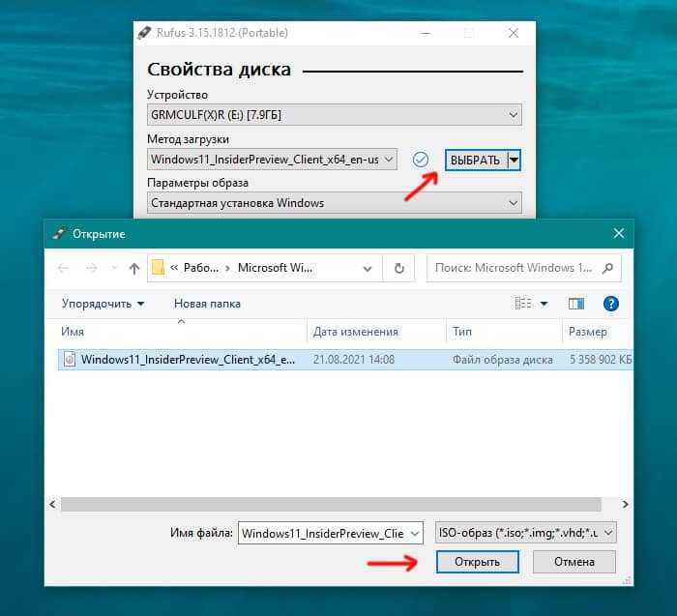The height and width of the screenshot is (616, 677).
Task: Click the Рабо... breadcrumb segment
Action: pyautogui.click(x=201, y=268)
